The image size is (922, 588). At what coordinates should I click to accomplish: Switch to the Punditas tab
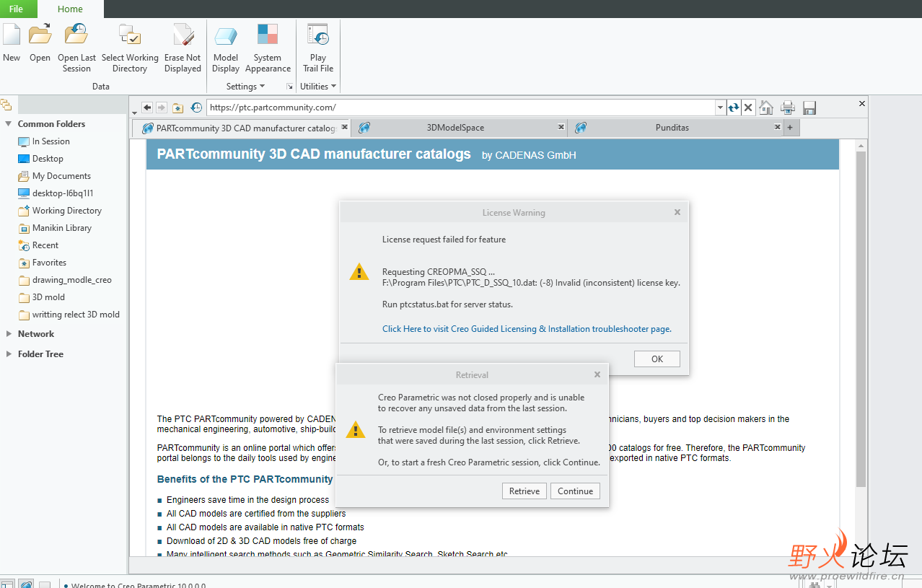675,128
